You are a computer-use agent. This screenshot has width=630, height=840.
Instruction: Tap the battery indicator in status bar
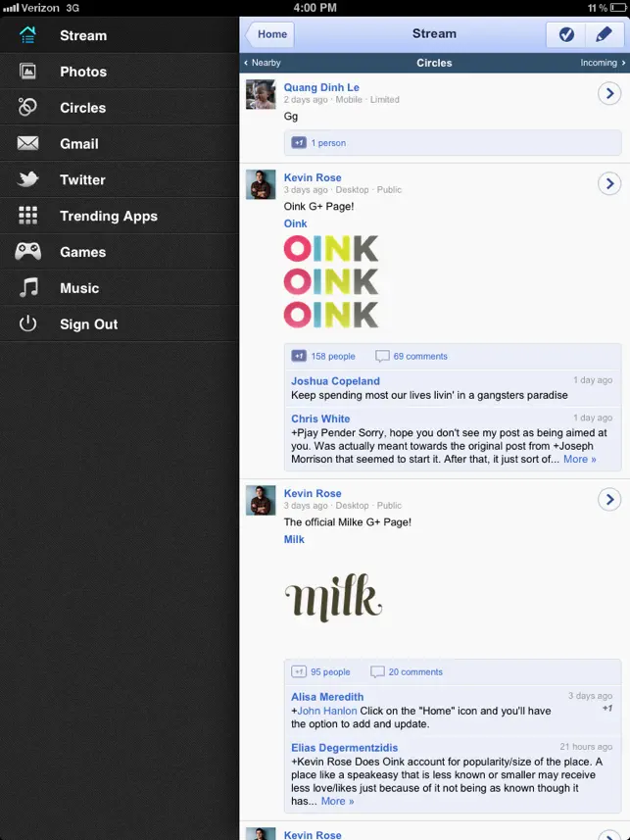pyautogui.click(x=617, y=8)
